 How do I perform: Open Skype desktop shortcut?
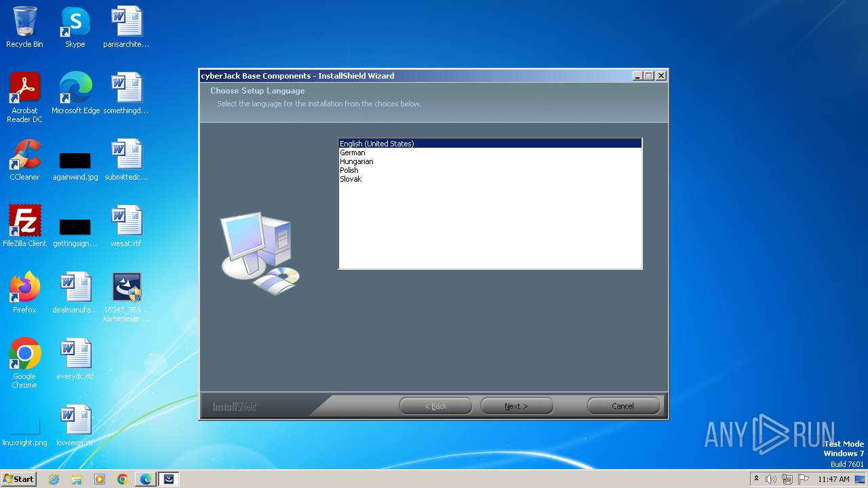click(75, 27)
